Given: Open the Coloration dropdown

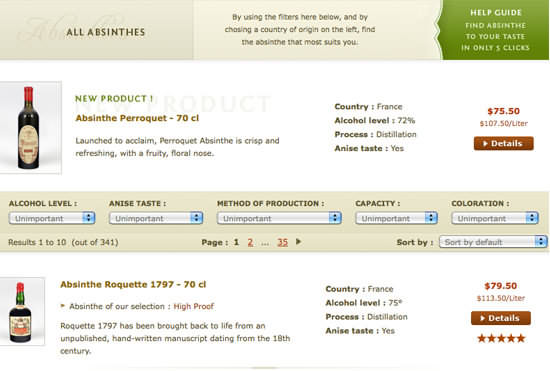Looking at the screenshot, I should point(495,218).
